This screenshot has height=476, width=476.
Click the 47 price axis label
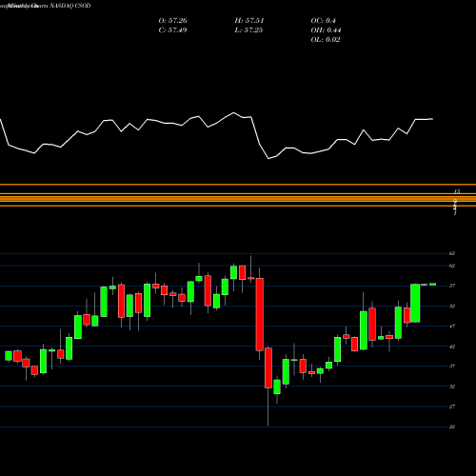[x=452, y=327]
